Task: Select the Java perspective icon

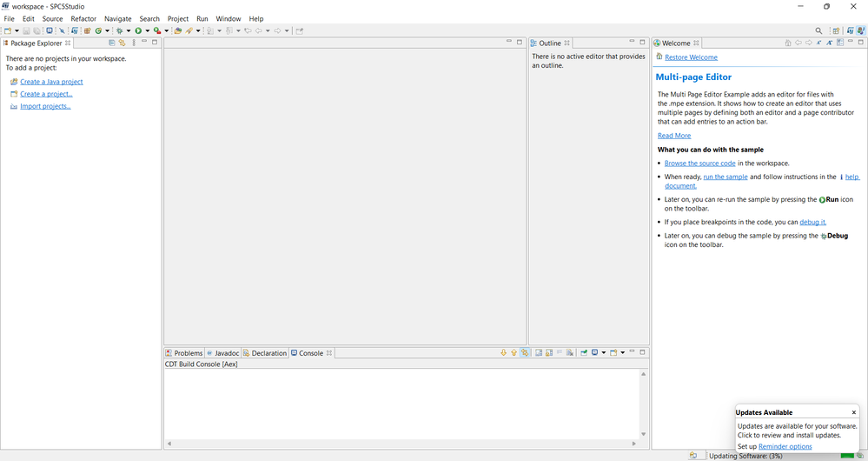Action: [x=861, y=31]
